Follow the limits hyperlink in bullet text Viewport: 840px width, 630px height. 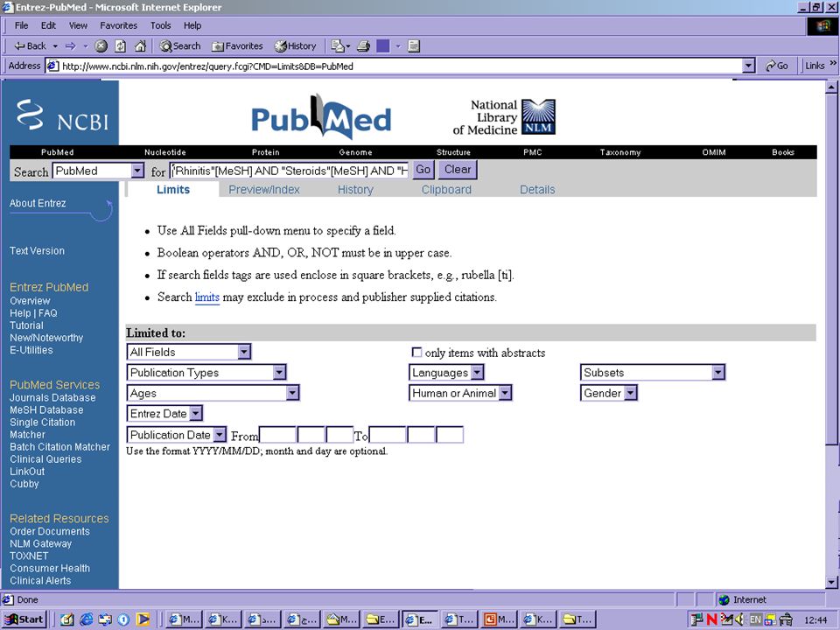(206, 297)
